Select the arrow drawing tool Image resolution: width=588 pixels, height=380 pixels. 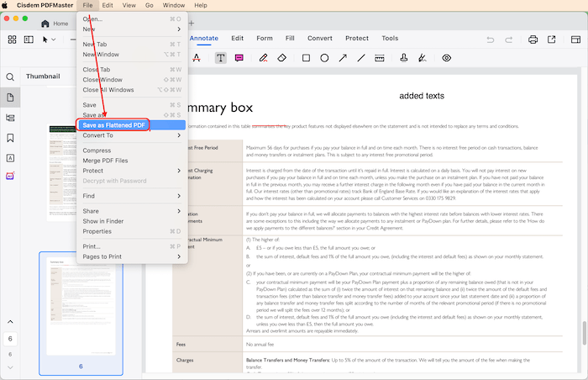[343, 58]
